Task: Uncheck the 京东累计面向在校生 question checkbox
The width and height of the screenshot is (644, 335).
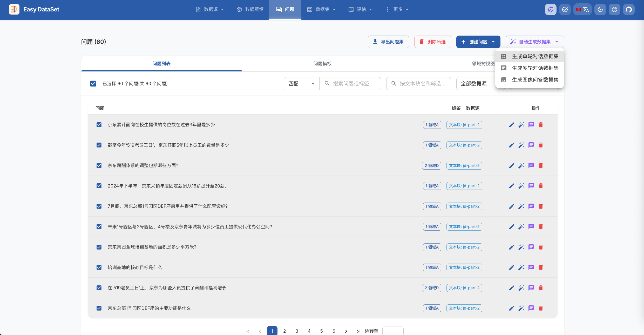Action: pyautogui.click(x=99, y=125)
